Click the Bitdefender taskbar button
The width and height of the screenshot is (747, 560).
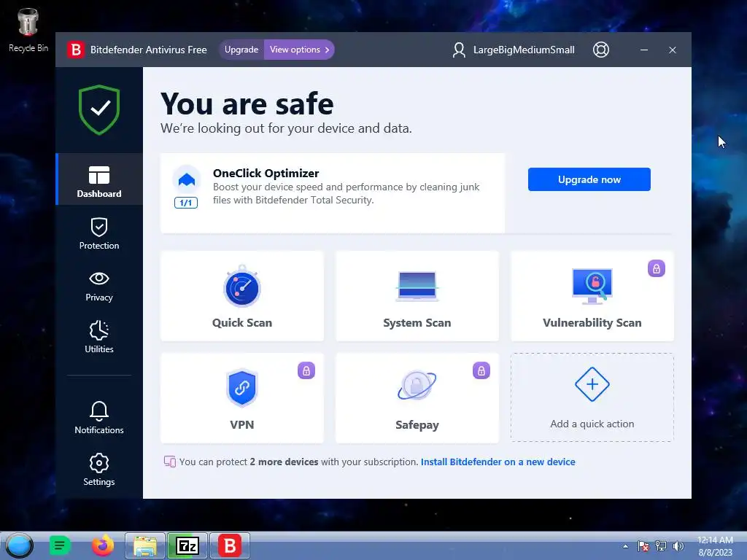coord(230,545)
